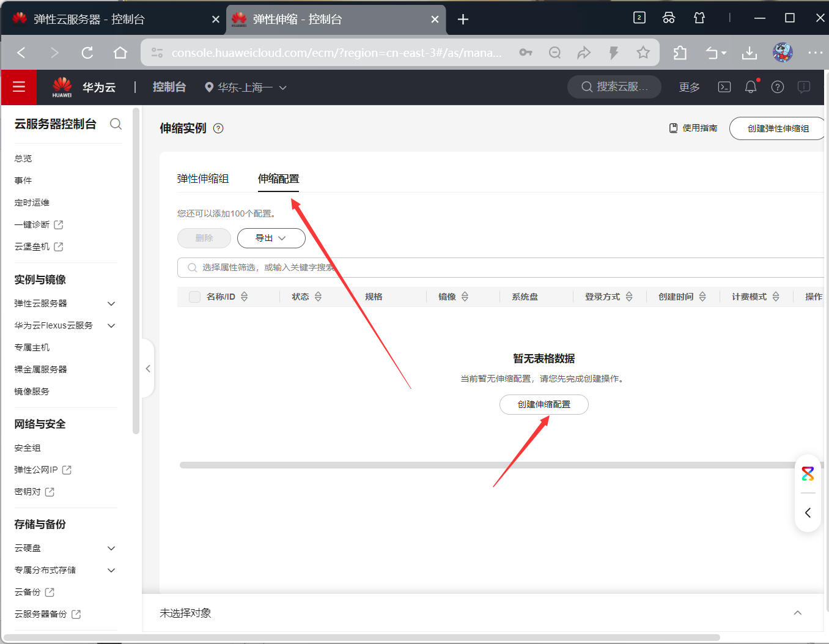Open 更多 menu in header
The width and height of the screenshot is (829, 644).
click(690, 87)
